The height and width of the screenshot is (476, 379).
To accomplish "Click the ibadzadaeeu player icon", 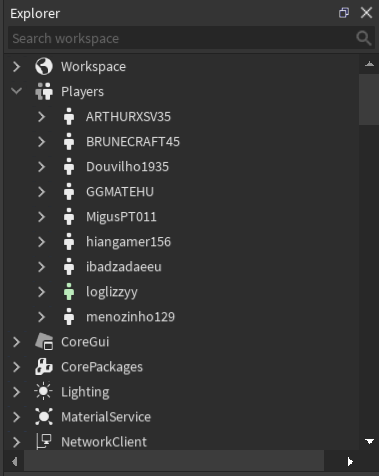I will click(x=69, y=266).
